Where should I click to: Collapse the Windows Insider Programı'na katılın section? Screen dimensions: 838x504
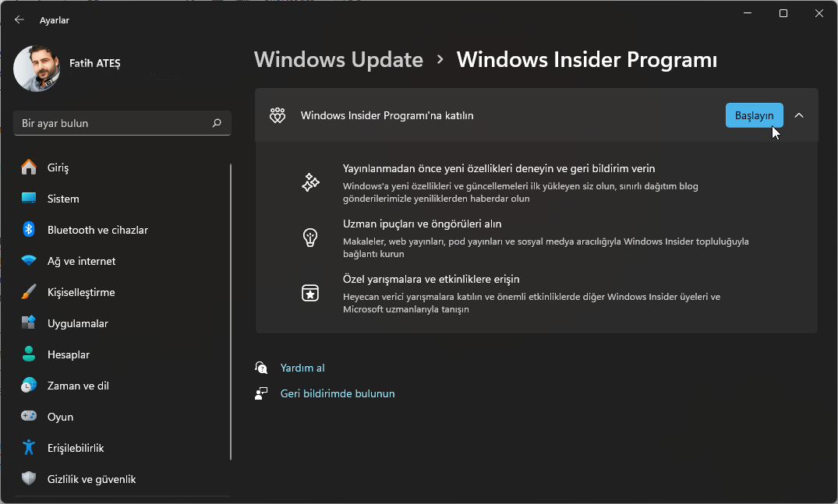tap(799, 115)
